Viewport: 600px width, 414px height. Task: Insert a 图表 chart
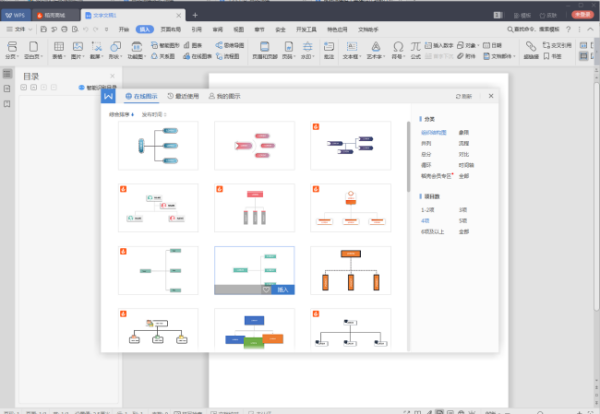193,45
